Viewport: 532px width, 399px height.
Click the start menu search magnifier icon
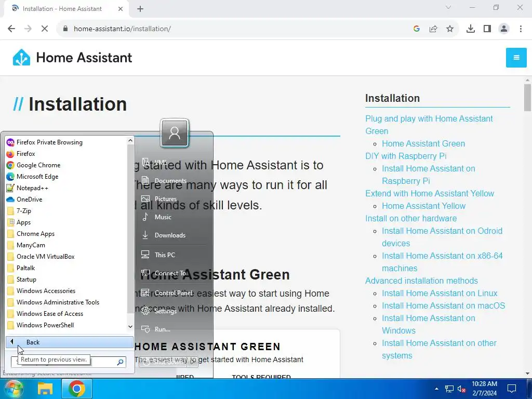[x=120, y=362]
